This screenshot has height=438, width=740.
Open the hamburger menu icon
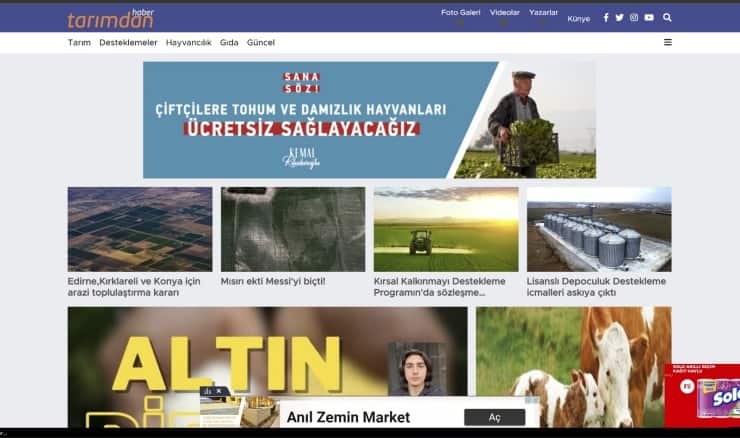click(668, 42)
